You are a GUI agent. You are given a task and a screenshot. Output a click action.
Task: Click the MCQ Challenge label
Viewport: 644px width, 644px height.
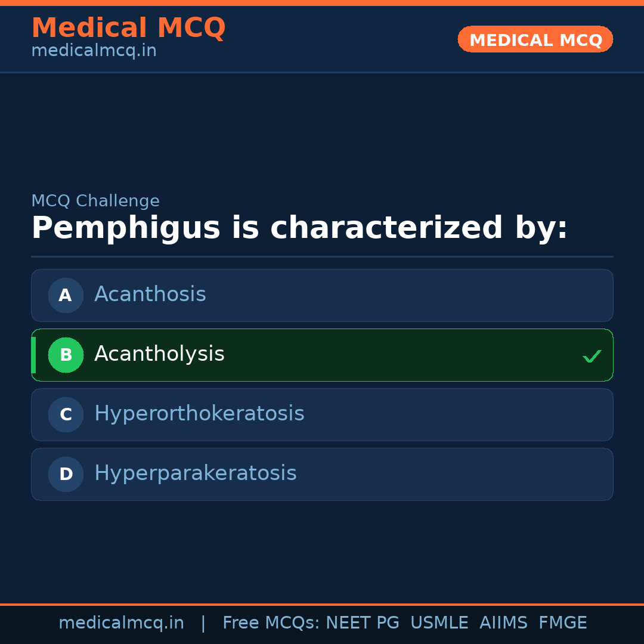[x=95, y=201]
